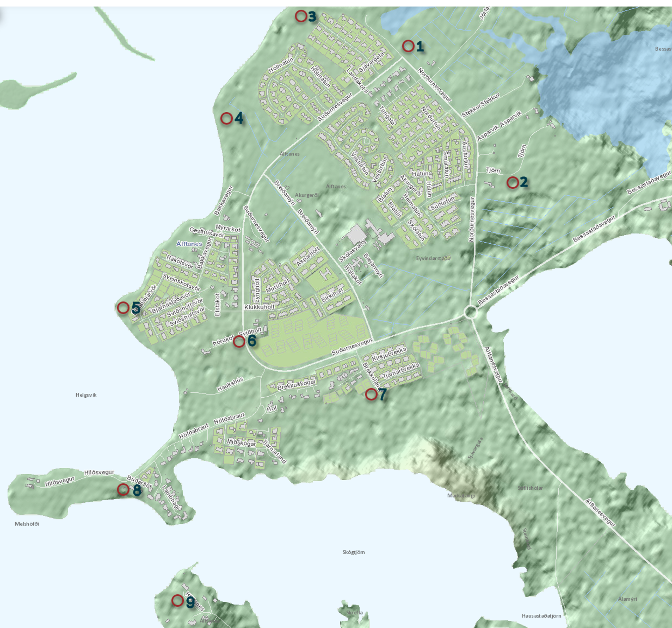Click the Klukkuholt street label
Viewport: 672px width, 628px height.
[x=259, y=307]
